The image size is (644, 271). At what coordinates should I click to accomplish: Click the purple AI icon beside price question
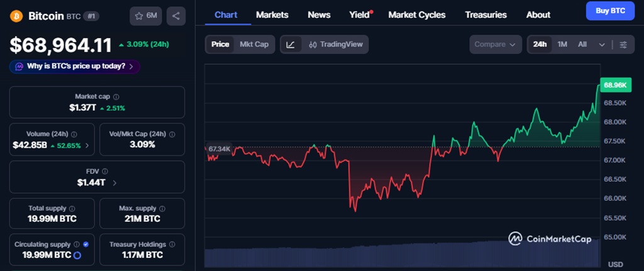tap(19, 66)
